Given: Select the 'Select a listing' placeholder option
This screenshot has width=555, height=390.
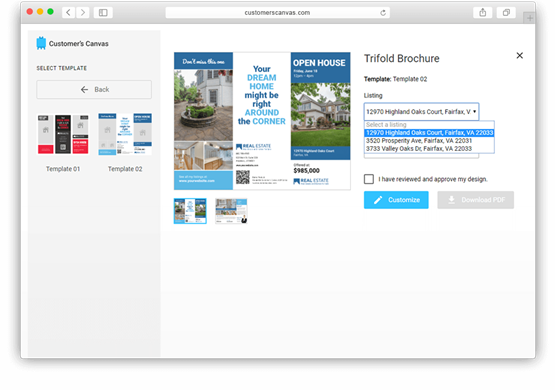Looking at the screenshot, I should (429, 125).
